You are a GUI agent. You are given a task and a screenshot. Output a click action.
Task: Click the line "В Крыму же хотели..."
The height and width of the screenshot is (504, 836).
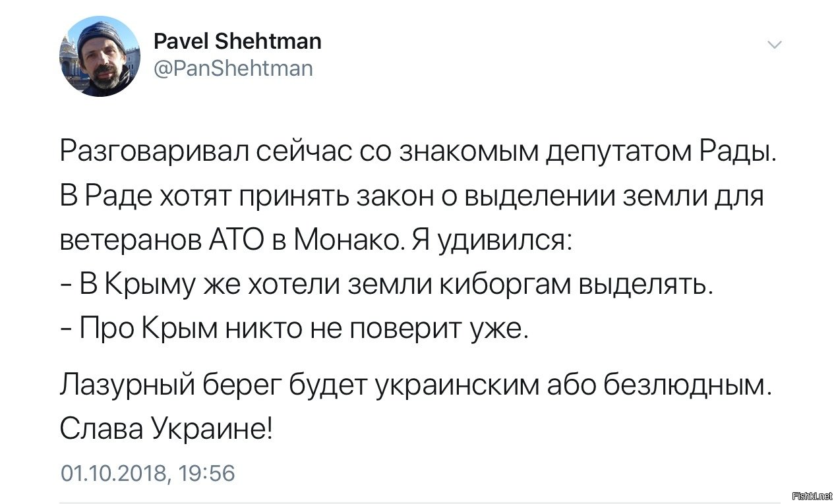click(387, 284)
